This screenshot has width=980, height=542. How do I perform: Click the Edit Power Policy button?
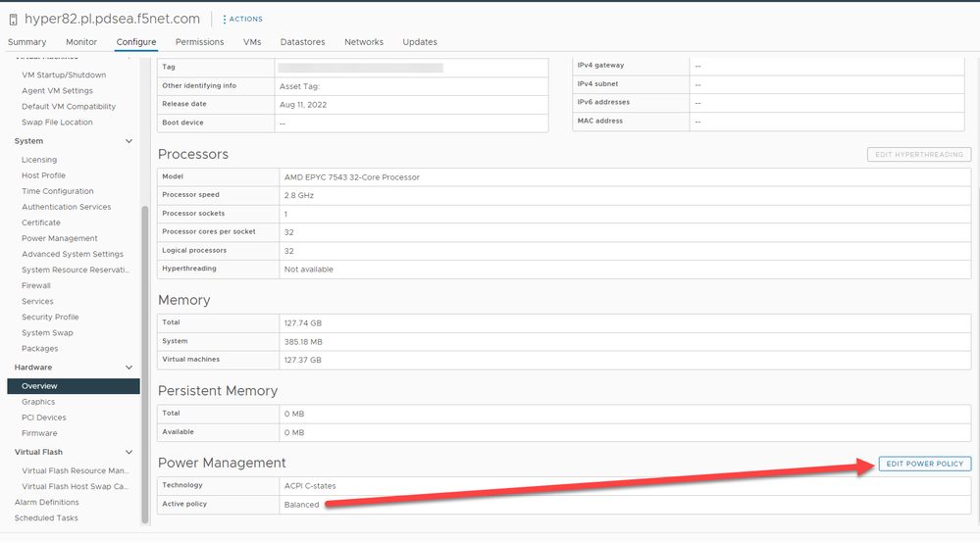(x=924, y=464)
